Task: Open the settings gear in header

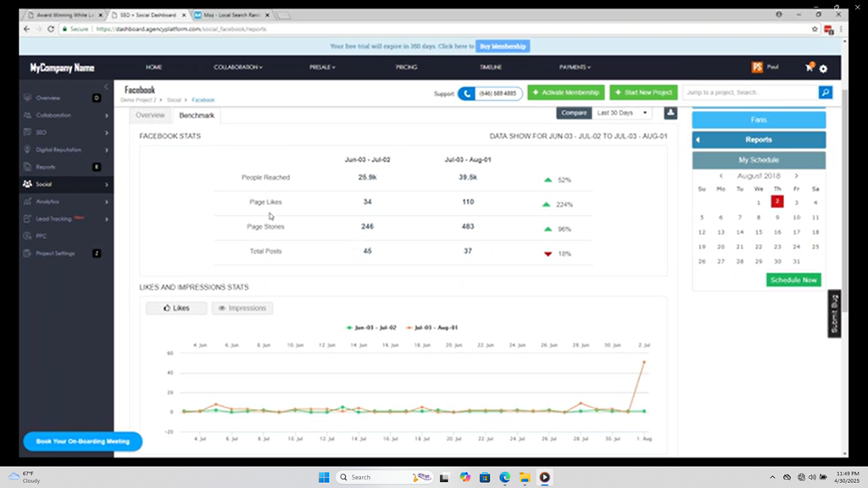Action: (823, 69)
